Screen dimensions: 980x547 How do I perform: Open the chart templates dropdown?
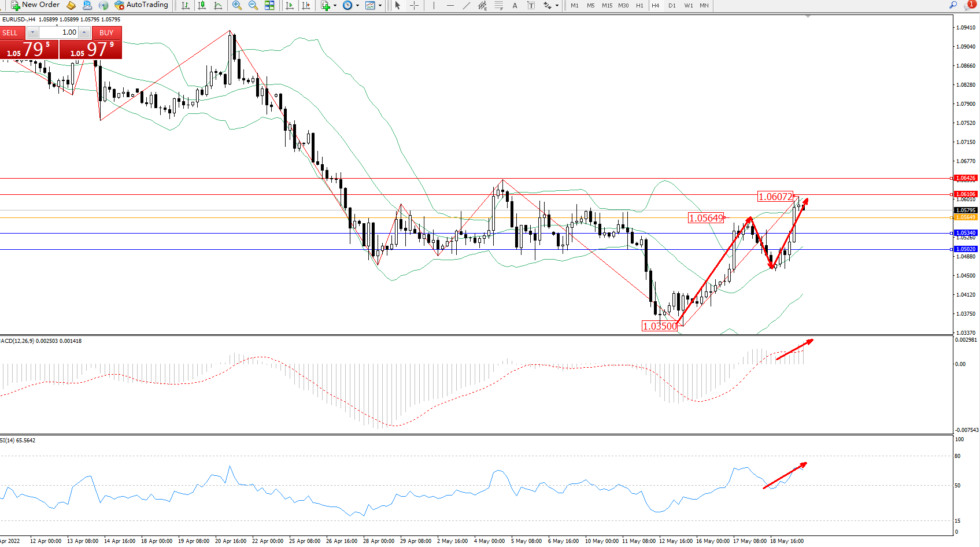pos(380,6)
